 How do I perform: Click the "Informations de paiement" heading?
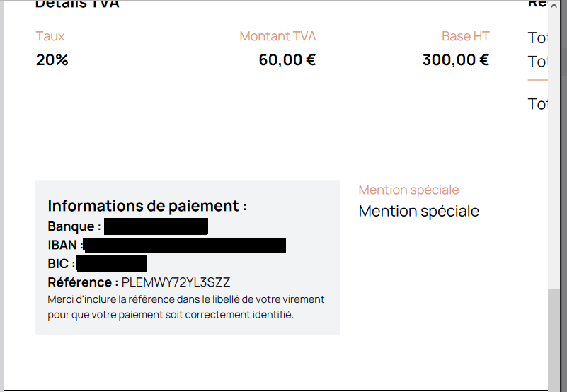pyautogui.click(x=147, y=206)
